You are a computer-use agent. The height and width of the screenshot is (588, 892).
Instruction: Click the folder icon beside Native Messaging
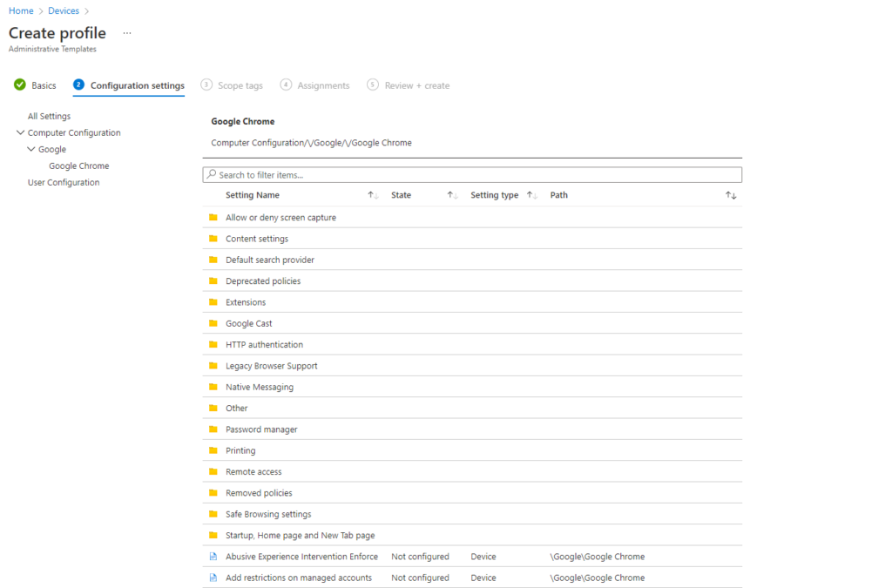coord(213,387)
